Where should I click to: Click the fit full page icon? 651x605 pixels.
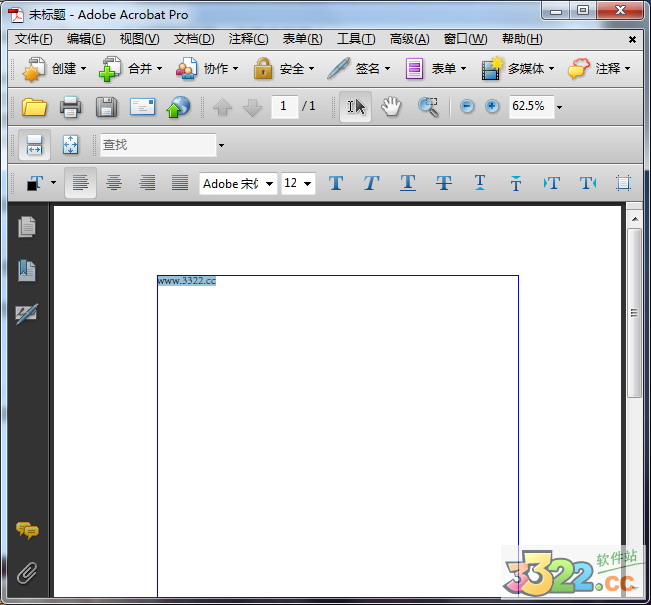(70, 145)
